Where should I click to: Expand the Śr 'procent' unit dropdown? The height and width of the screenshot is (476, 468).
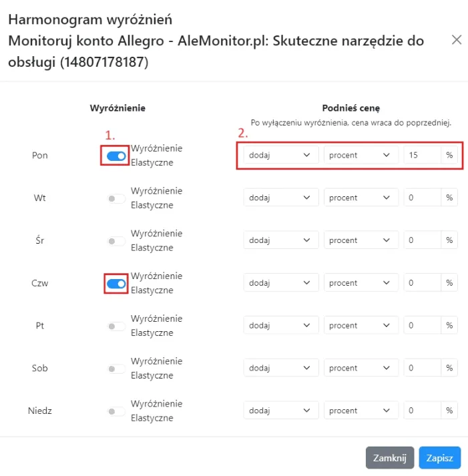(361, 240)
